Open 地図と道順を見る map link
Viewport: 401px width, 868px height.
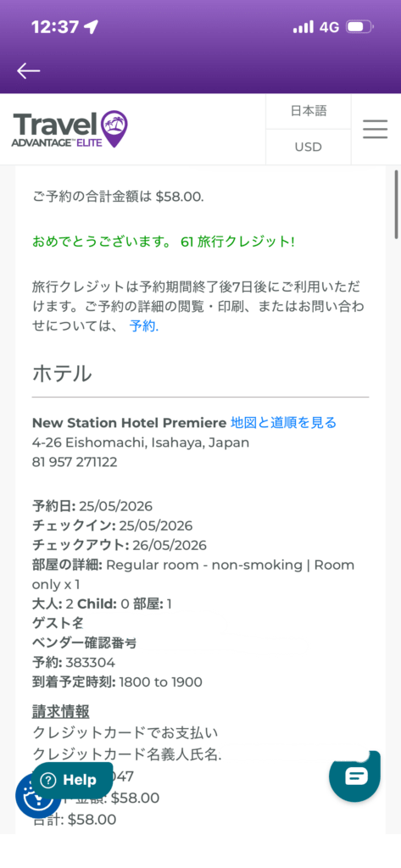point(283,423)
